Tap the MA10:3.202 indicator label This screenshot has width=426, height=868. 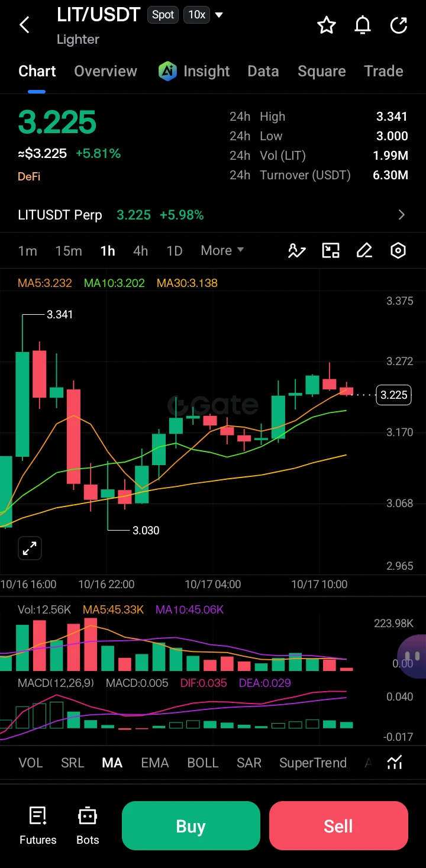pos(114,283)
